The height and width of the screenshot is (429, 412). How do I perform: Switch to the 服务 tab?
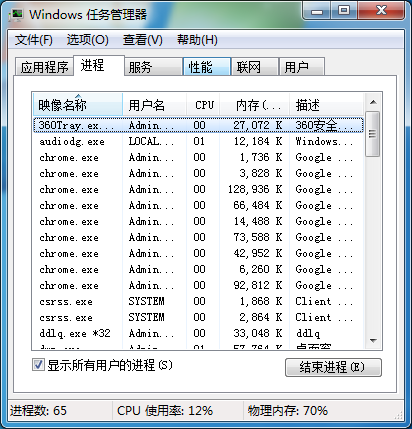[153, 67]
